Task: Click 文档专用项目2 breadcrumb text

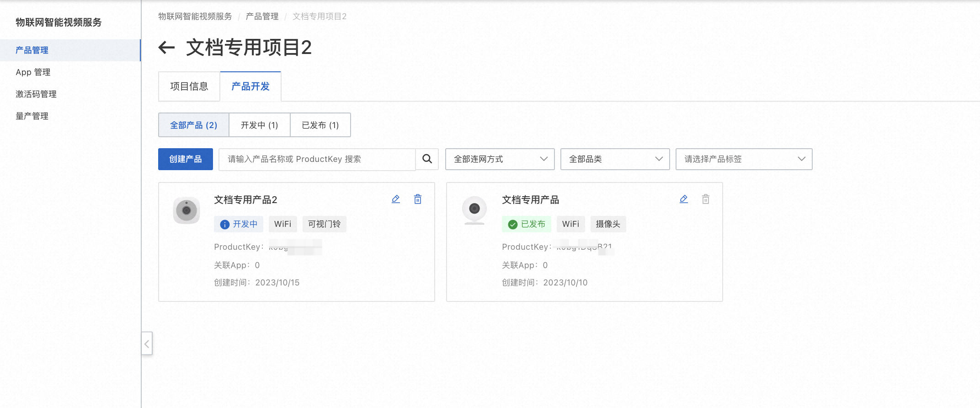Action: (x=320, y=16)
